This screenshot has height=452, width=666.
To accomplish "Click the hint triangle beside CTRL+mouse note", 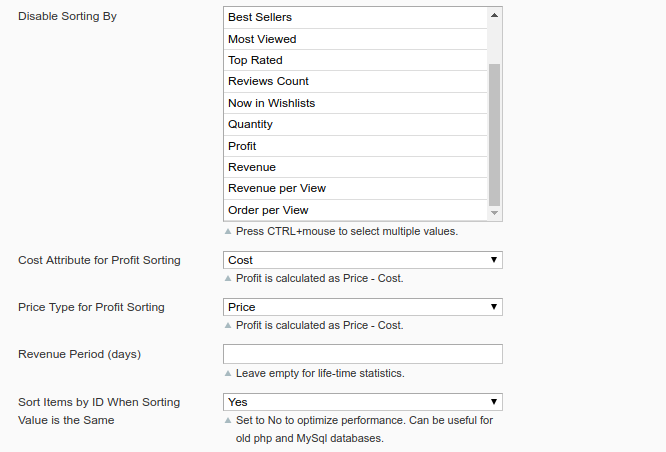I will [228, 231].
